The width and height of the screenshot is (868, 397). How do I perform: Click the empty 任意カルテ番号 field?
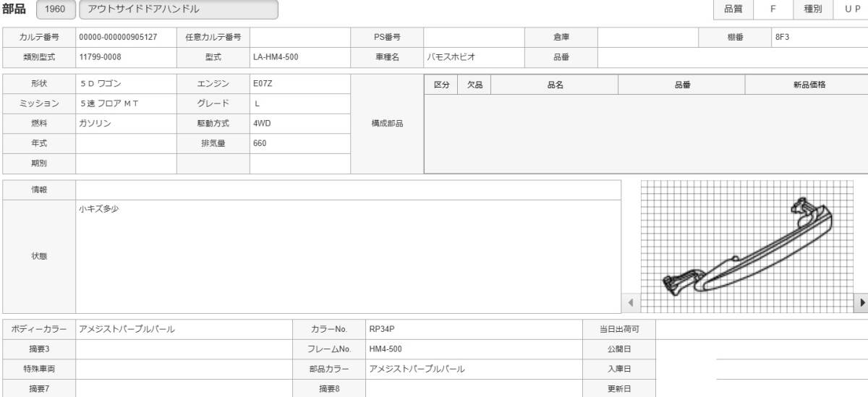tap(300, 36)
